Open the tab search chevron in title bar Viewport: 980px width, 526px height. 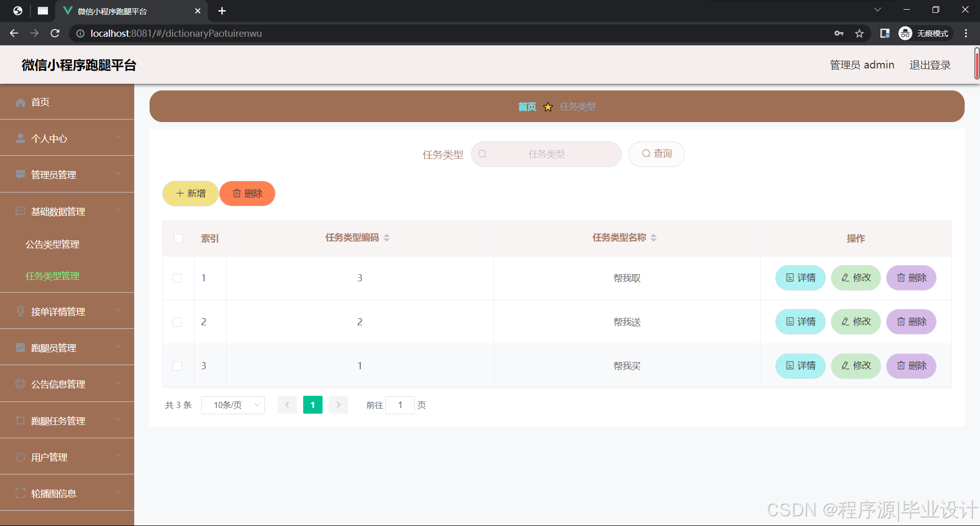pyautogui.click(x=878, y=10)
